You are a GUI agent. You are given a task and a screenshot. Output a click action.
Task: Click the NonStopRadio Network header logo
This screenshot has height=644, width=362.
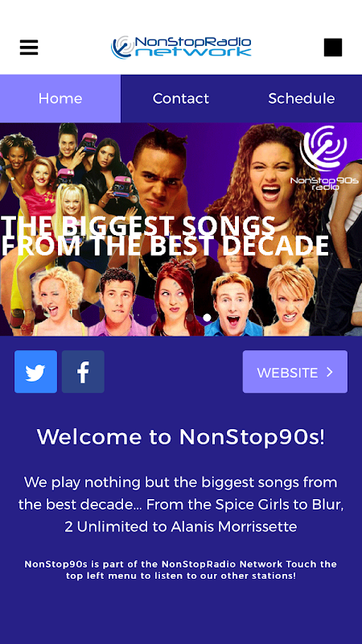181,47
